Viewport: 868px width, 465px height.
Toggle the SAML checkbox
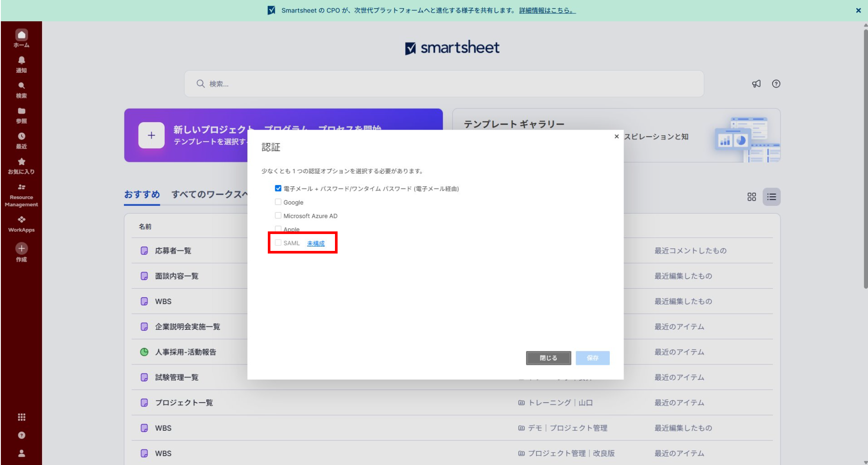coord(278,243)
